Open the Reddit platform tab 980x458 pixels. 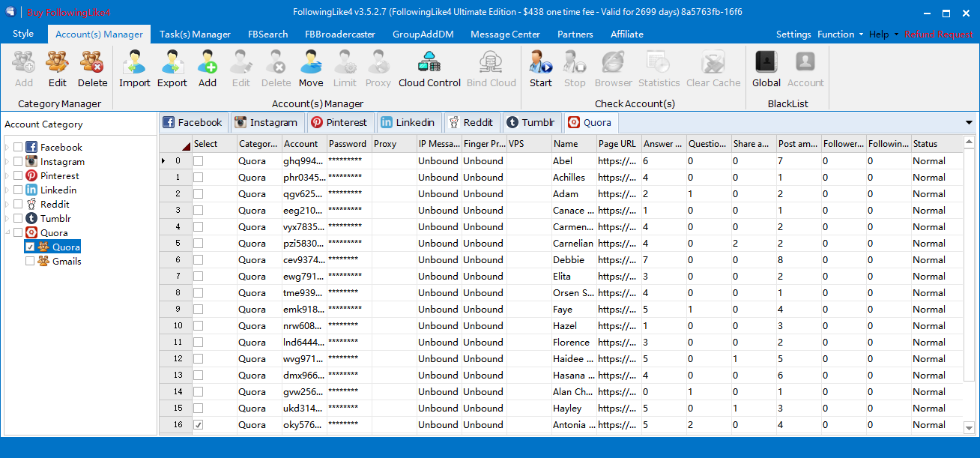tap(471, 122)
